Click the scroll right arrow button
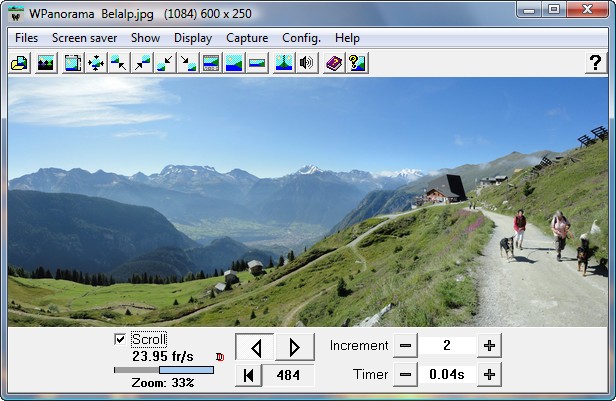This screenshot has width=616, height=401. (294, 347)
